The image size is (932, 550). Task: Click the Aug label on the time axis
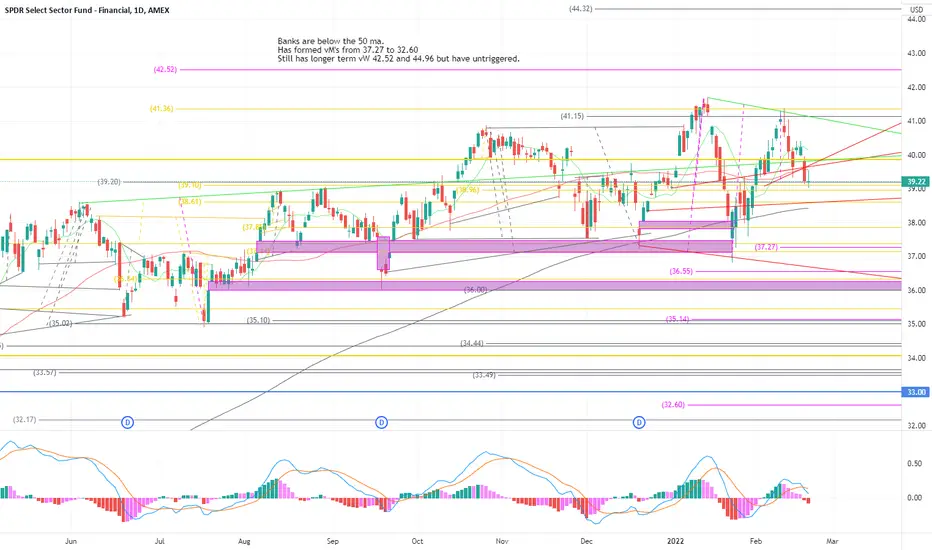pos(244,541)
